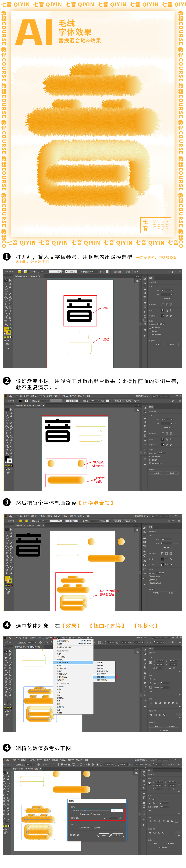Screen dimensions: 186x868
Task: Activate the Zoom tool in step 1 toolbar
Action: point(10,324)
